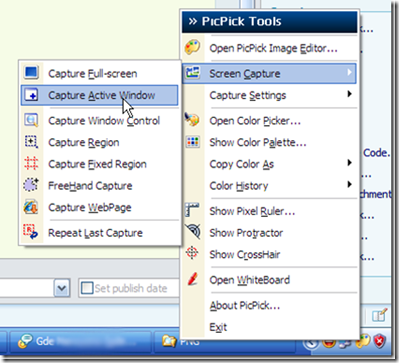Click the Show Pixel Ruler icon
Screen dimensions: 399x363
(x=192, y=210)
